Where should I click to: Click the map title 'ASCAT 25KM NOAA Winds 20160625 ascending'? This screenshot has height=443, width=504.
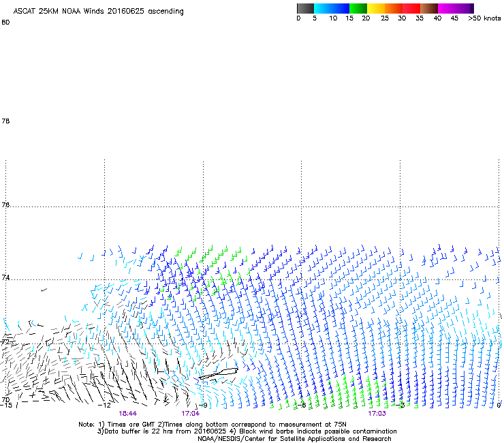(x=98, y=12)
